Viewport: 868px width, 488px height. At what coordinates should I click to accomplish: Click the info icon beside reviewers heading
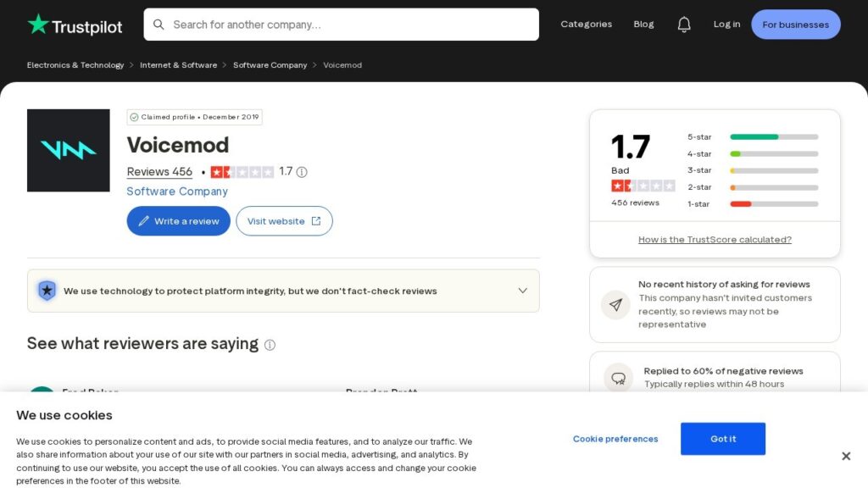[x=270, y=345]
